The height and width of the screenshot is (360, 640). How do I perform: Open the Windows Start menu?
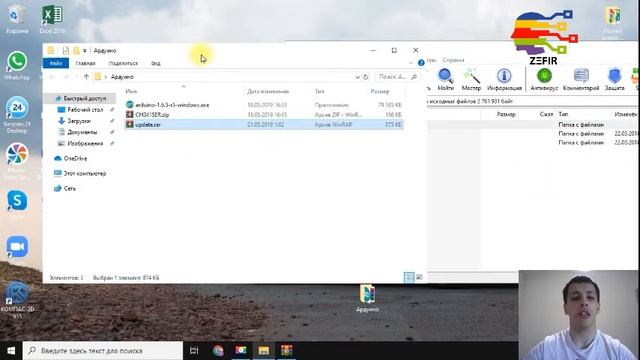[11, 351]
